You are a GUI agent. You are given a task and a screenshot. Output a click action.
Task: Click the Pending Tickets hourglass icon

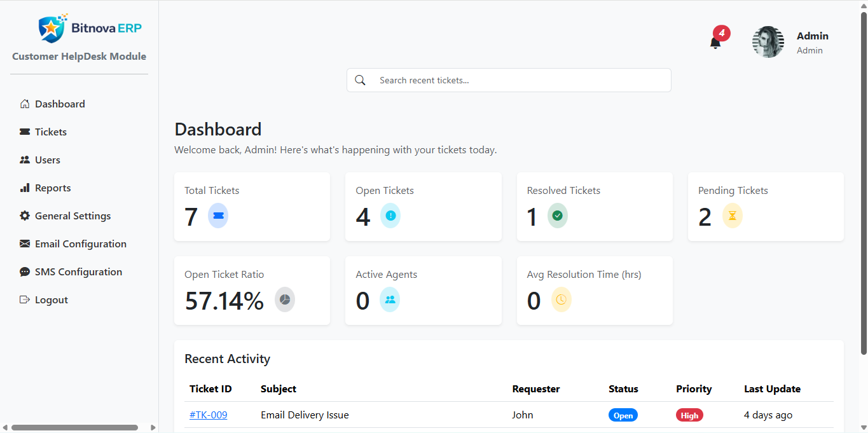[x=732, y=216]
